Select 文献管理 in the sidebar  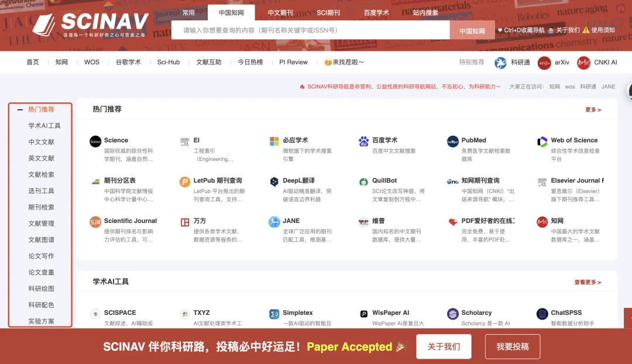pos(41,224)
